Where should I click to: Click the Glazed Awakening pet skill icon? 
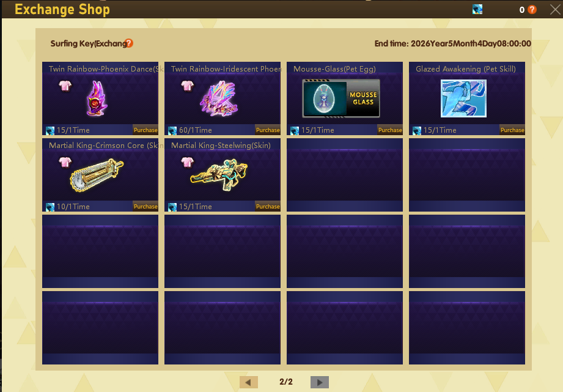[463, 98]
